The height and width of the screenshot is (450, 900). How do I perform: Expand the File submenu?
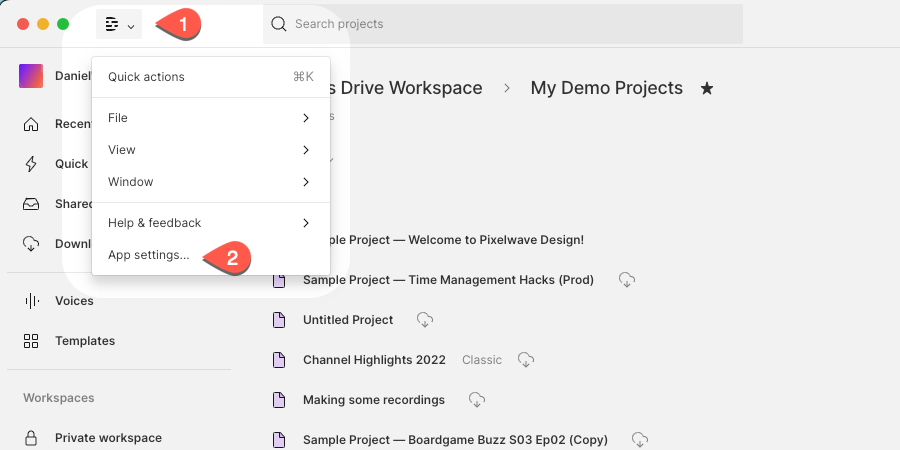coord(210,118)
